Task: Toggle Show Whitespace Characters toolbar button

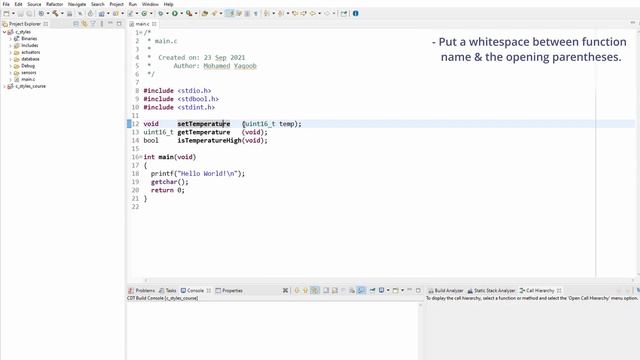Action: pyautogui.click(x=256, y=13)
